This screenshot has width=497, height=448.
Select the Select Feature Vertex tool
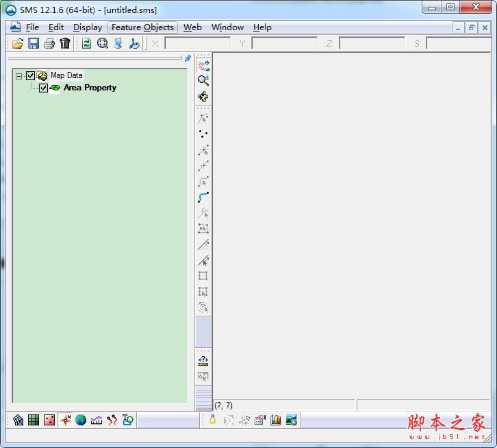pyautogui.click(x=203, y=150)
